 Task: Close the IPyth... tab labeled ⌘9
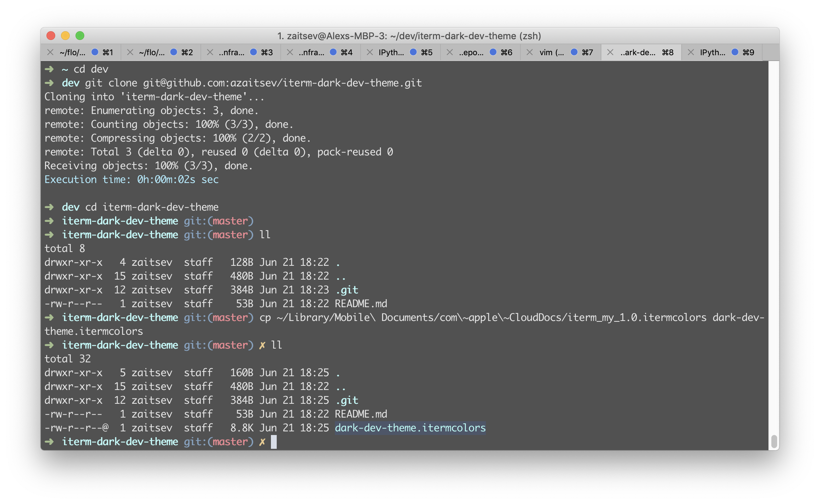click(691, 52)
